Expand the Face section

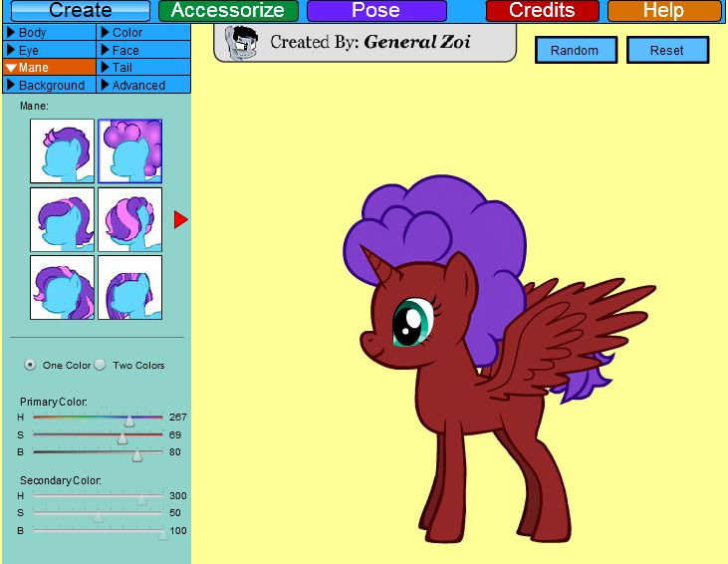coord(143,50)
